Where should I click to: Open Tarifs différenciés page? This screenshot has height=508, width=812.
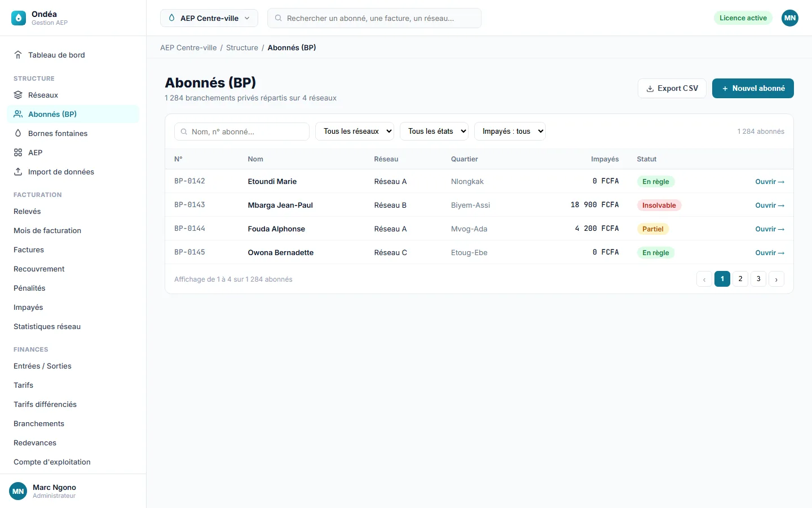tap(73, 404)
